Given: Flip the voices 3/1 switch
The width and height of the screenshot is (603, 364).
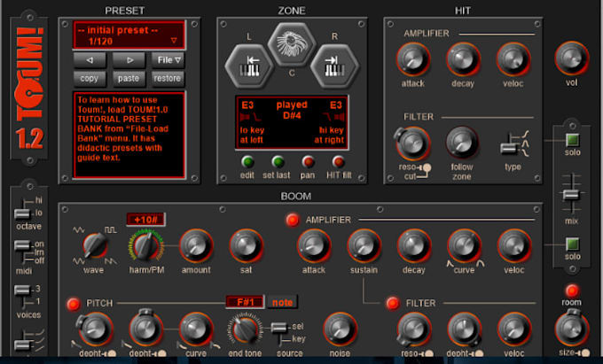Looking at the screenshot, I should [22, 290].
